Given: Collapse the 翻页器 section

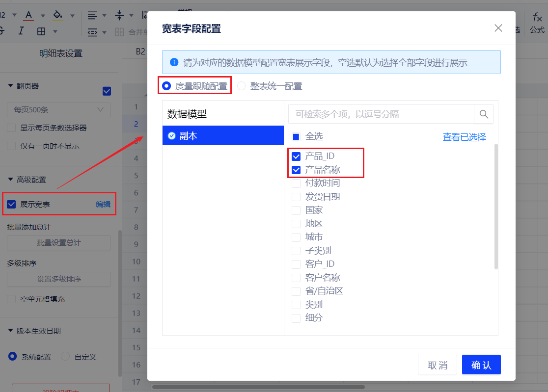Looking at the screenshot, I should pyautogui.click(x=11, y=86).
